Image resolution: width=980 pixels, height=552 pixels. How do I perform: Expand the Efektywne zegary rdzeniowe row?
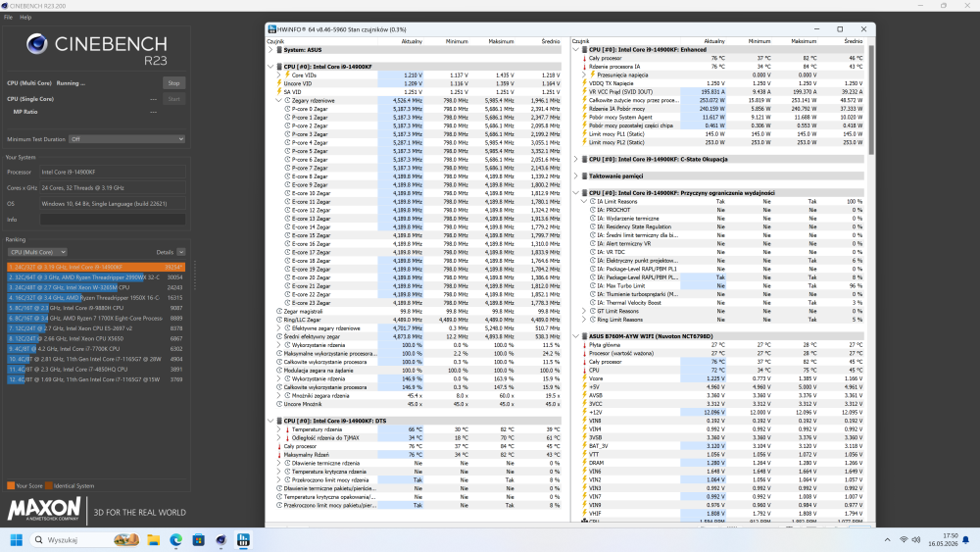click(x=278, y=328)
